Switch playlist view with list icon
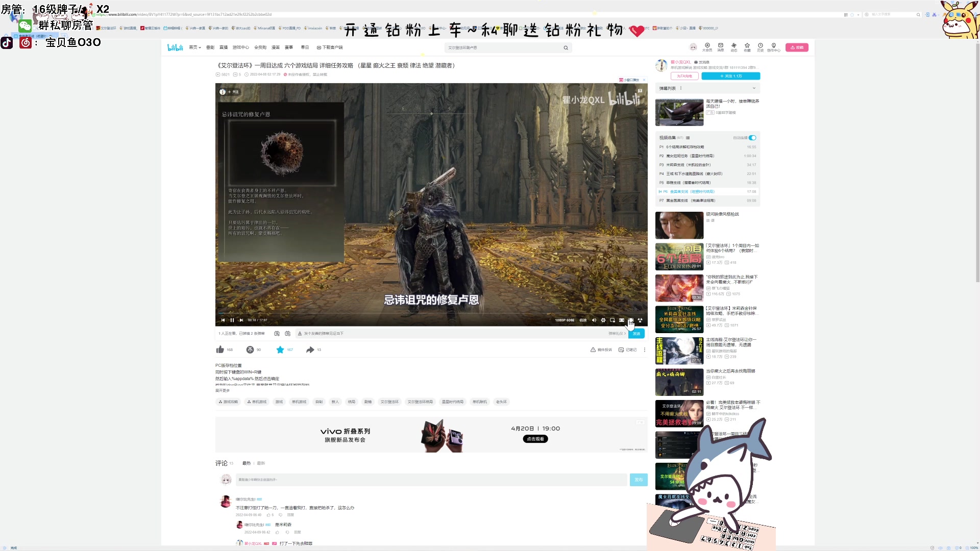 [x=688, y=138]
